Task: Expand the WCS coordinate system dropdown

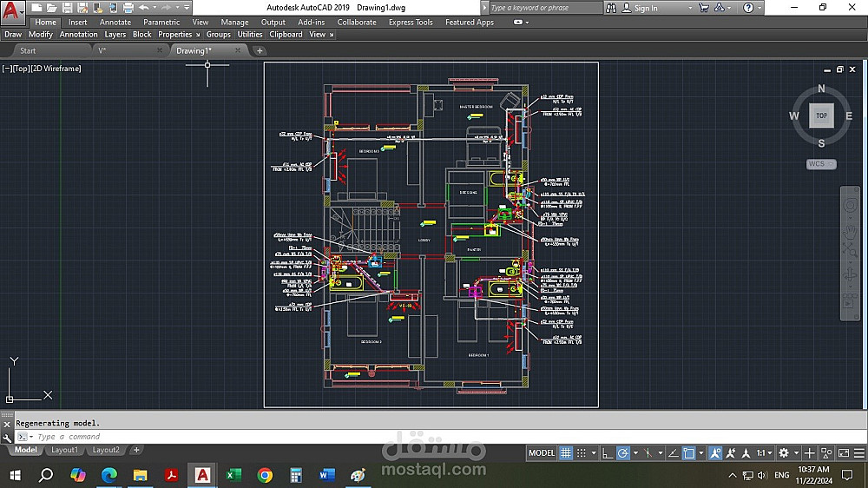Action: (820, 163)
